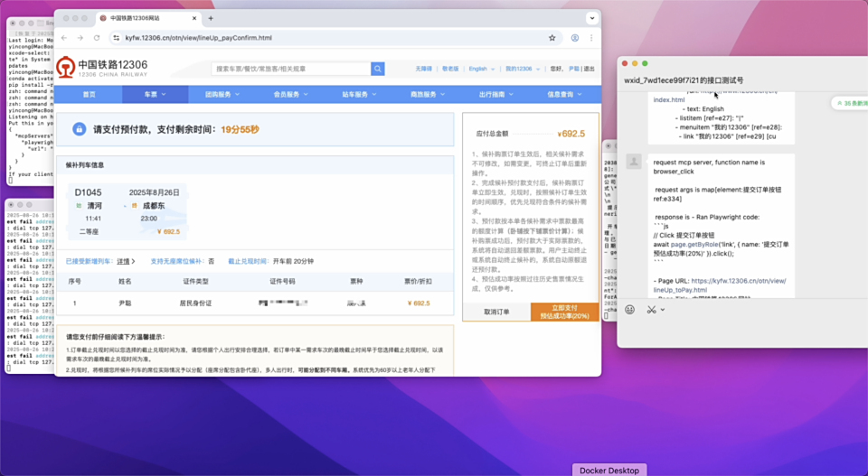The width and height of the screenshot is (868, 476).
Task: Click the ¥692.5 total amount due
Action: coord(571,134)
